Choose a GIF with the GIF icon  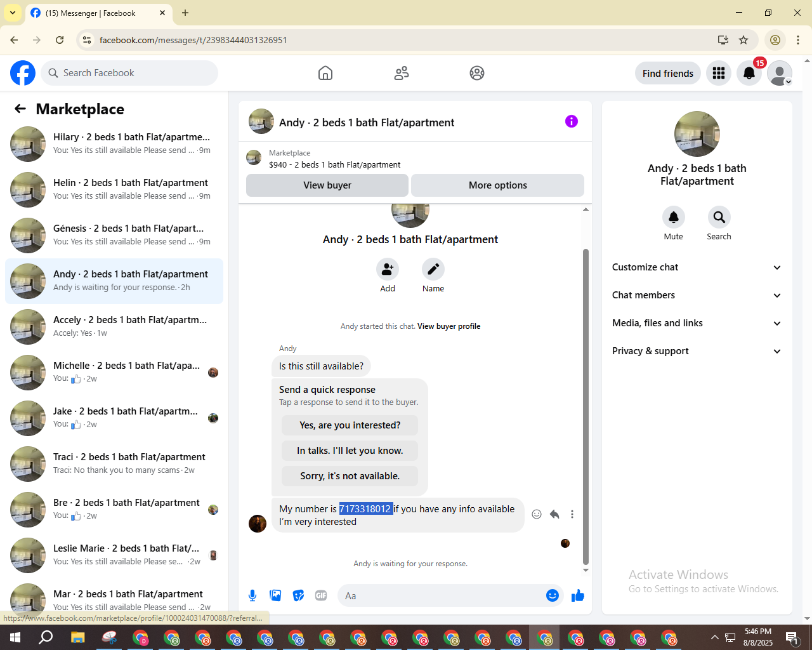click(x=321, y=595)
